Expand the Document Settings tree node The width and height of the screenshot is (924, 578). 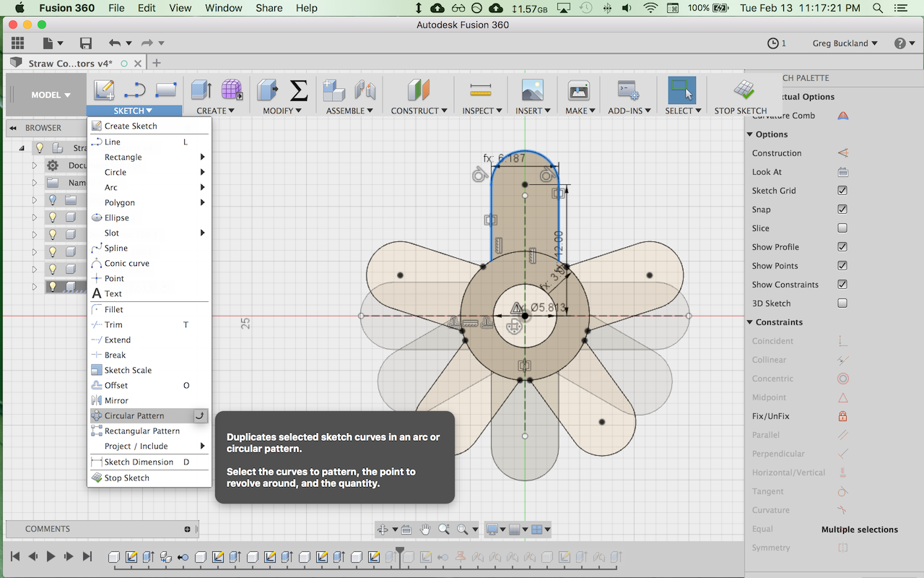(x=34, y=165)
